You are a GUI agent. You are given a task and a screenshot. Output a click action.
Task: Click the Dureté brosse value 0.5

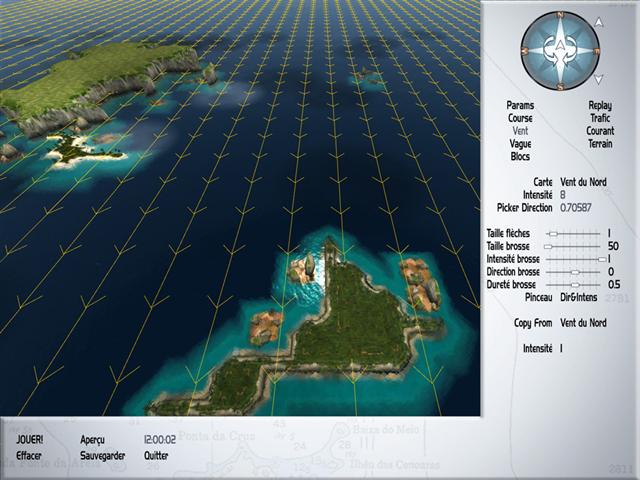(614, 284)
